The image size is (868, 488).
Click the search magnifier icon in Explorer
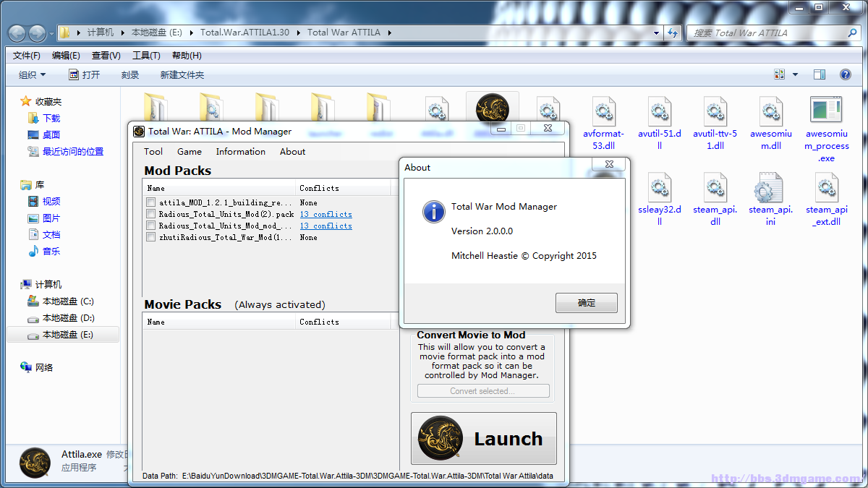[x=852, y=33]
